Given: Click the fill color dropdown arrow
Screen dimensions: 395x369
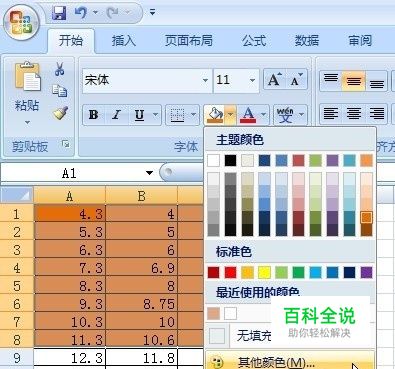Looking at the screenshot, I should (231, 115).
